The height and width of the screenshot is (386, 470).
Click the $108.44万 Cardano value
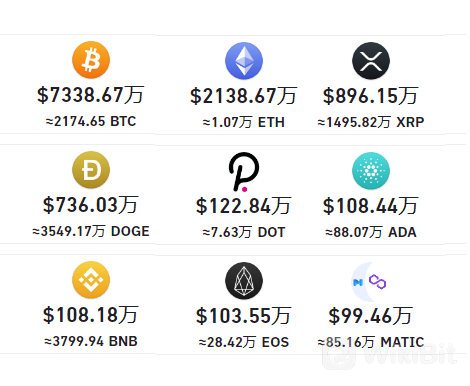(x=371, y=206)
